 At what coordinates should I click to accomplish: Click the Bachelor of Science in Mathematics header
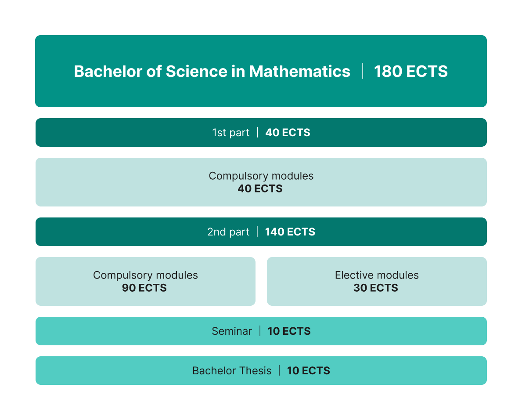click(x=261, y=71)
